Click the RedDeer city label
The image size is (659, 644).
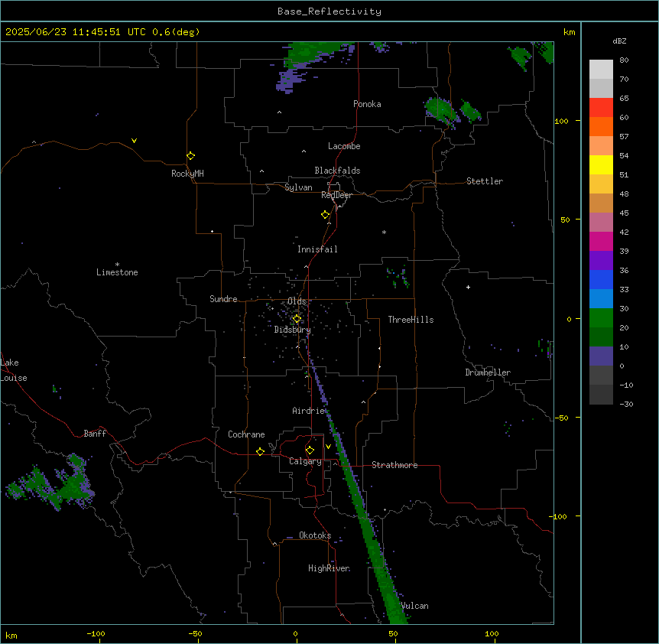point(336,195)
